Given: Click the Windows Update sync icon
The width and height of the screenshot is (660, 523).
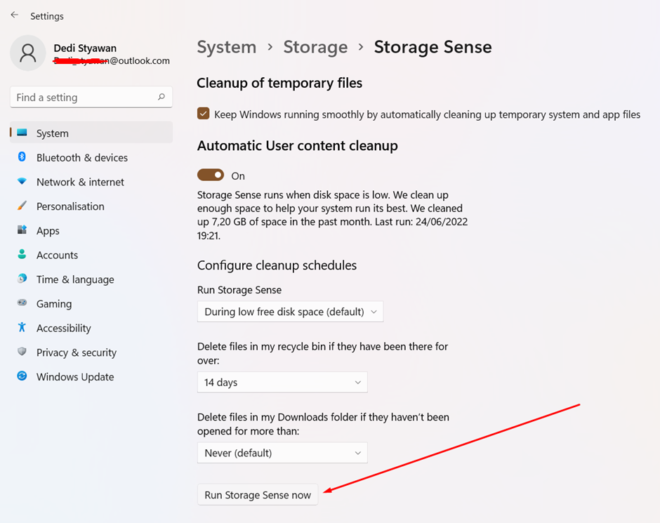Looking at the screenshot, I should click(22, 376).
